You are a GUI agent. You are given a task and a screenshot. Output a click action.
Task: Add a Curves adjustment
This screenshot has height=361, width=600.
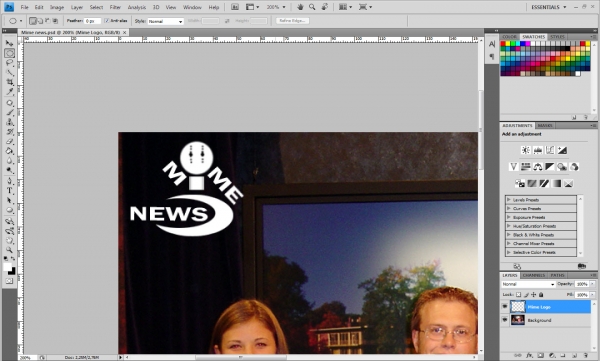point(550,150)
